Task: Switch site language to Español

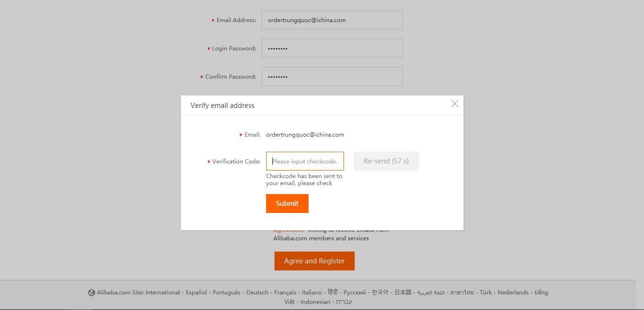Action: pos(196,293)
